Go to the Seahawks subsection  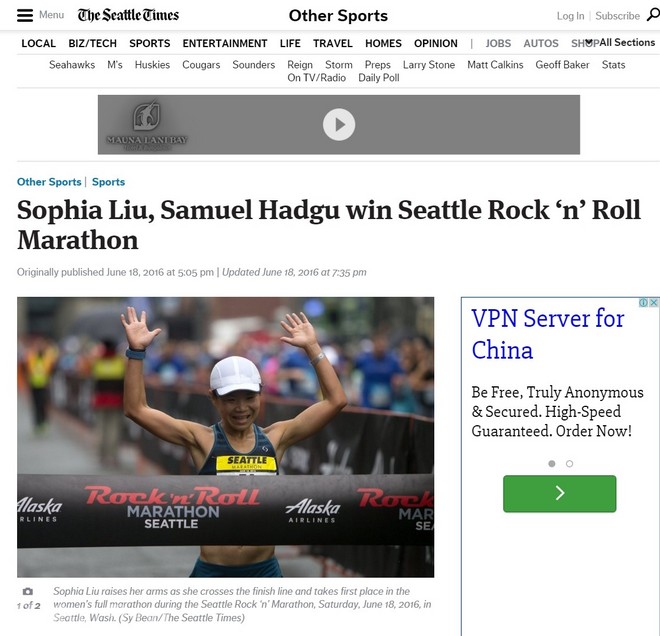(72, 65)
